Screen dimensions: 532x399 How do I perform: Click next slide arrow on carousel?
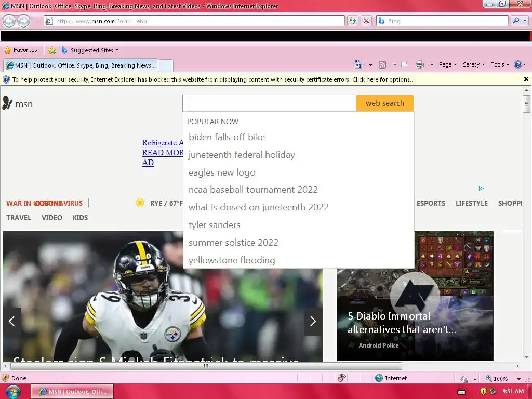pos(313,321)
